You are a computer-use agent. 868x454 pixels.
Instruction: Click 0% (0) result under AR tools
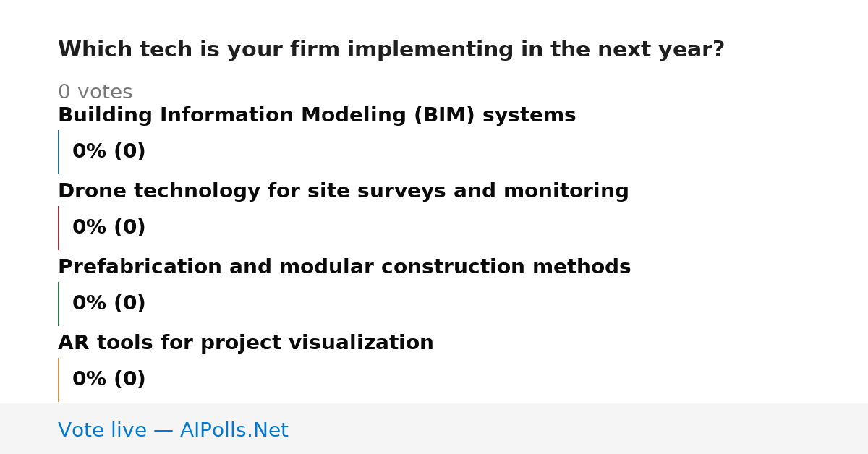109,380
